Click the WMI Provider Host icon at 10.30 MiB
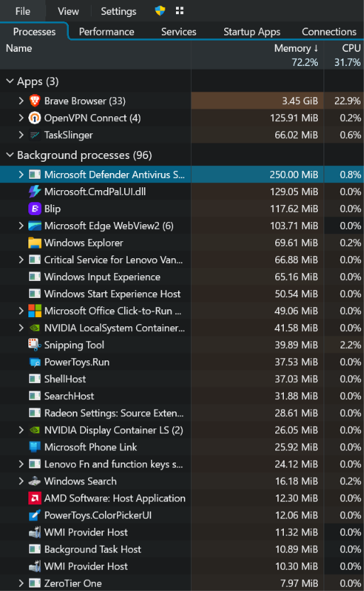 [35, 566]
